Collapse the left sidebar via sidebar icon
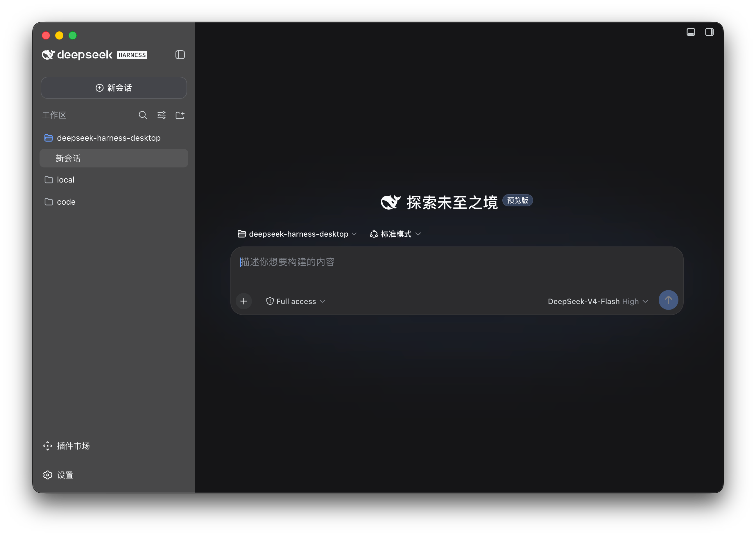The width and height of the screenshot is (756, 536). coord(180,55)
